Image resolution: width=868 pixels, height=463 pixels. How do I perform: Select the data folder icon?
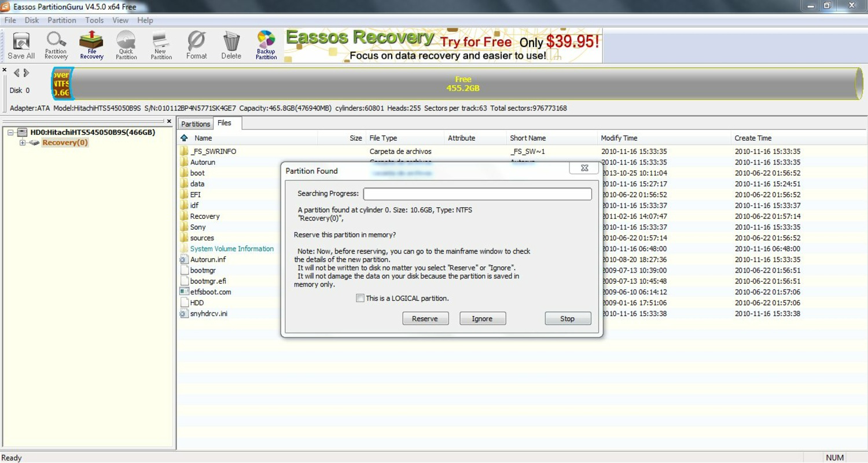(x=184, y=184)
